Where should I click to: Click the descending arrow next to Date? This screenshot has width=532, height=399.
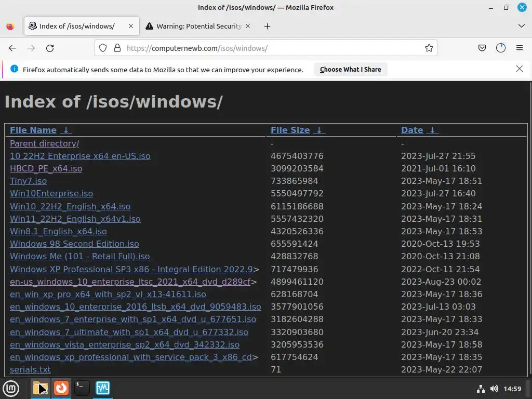432,130
